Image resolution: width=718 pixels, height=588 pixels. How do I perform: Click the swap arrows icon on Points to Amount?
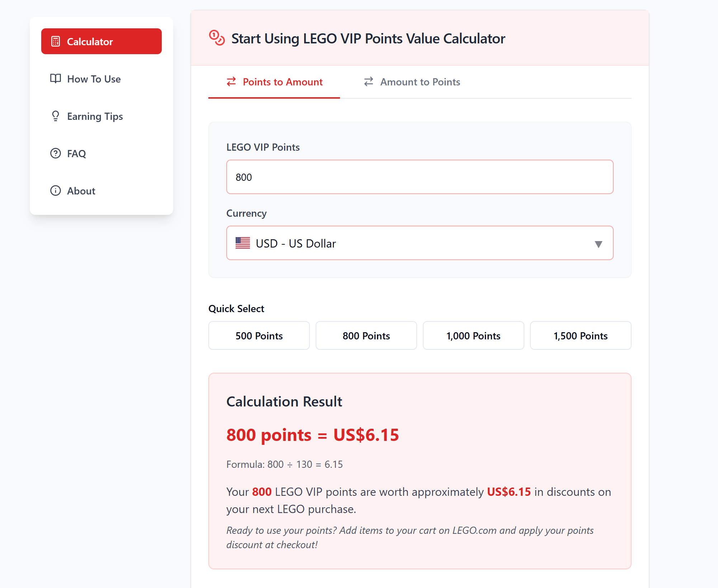[231, 81]
